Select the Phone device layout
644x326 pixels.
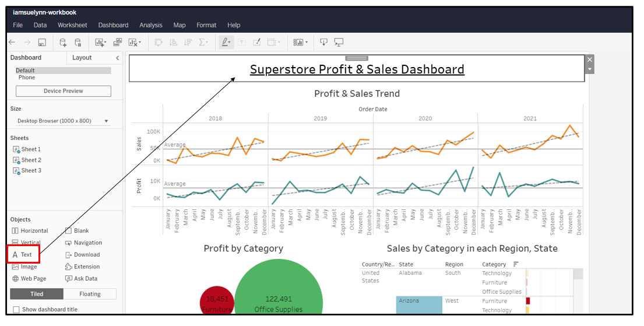27,78
